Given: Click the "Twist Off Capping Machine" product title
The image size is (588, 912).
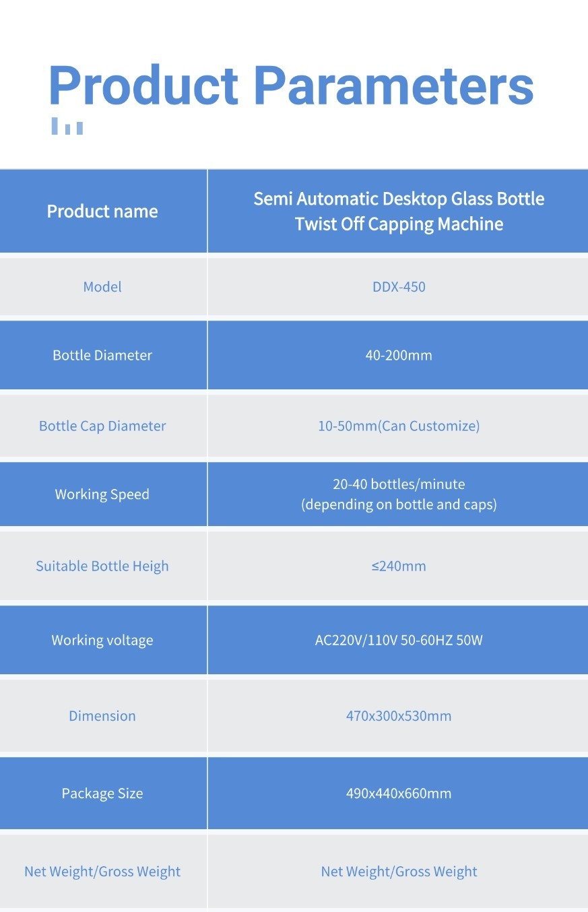Looking at the screenshot, I should 399,224.
